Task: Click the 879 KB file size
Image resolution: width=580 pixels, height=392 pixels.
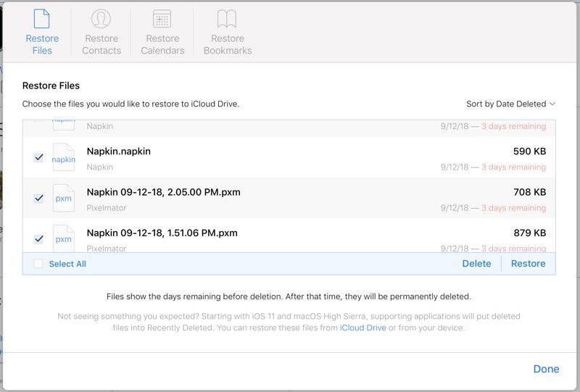Action: [529, 233]
